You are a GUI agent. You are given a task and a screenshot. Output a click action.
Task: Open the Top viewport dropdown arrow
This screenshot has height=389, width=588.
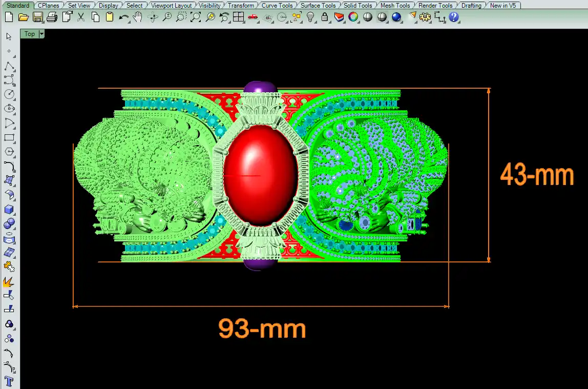41,34
